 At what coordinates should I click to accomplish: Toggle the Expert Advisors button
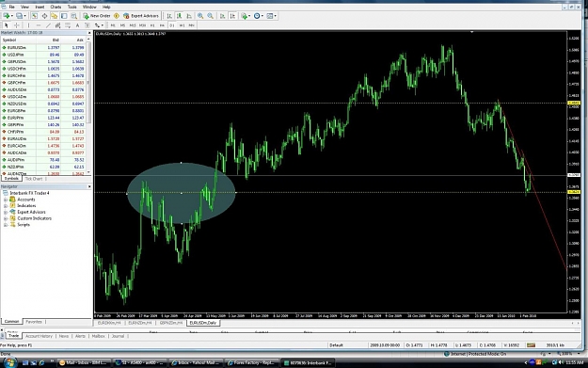(141, 16)
